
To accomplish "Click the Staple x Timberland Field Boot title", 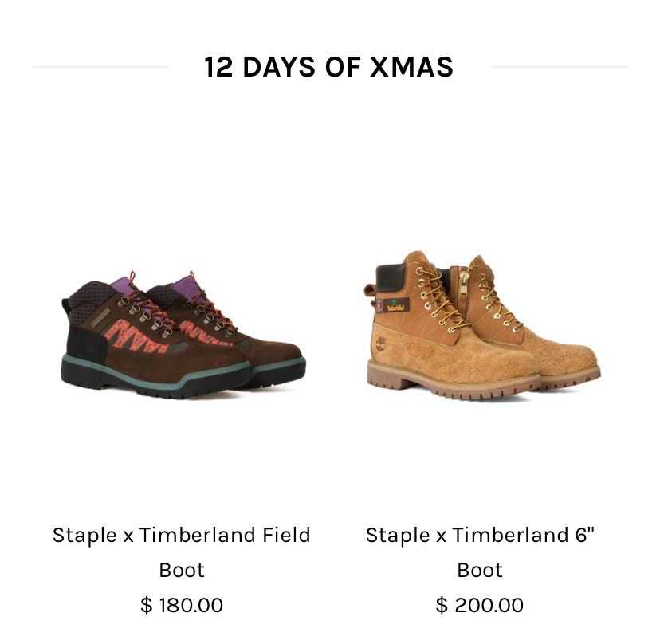I will (182, 552).
